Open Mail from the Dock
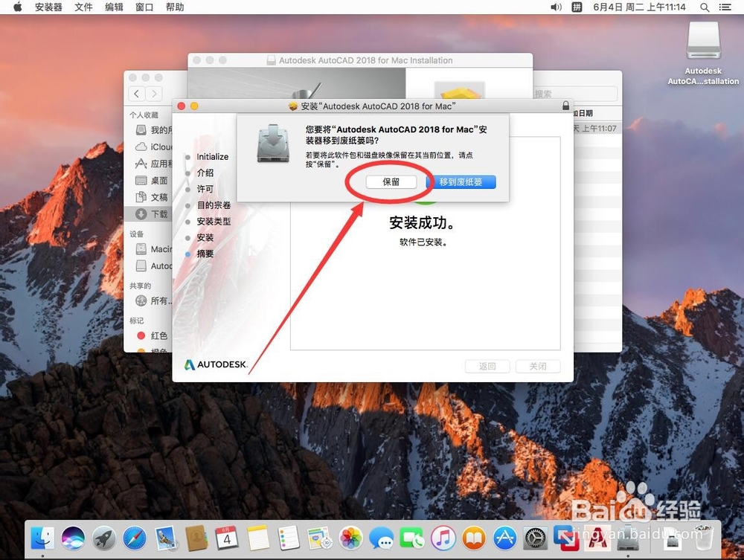Viewport: 744px width, 560px height. (166, 538)
